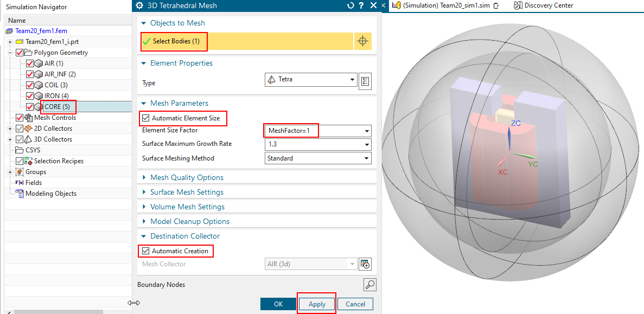The width and height of the screenshot is (644, 314).
Task: Open dialog help question mark icon
Action: coord(361,5)
